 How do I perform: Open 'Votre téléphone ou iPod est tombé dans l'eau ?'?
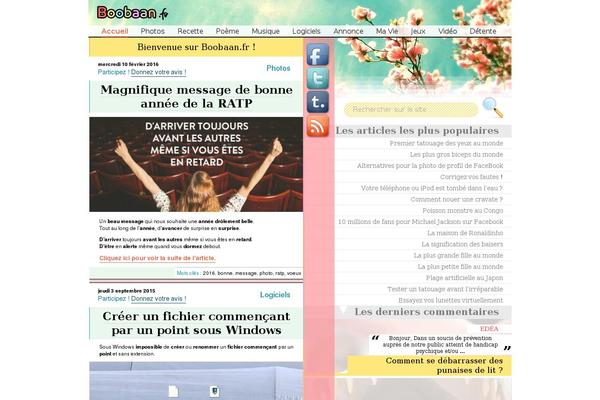tap(432, 188)
